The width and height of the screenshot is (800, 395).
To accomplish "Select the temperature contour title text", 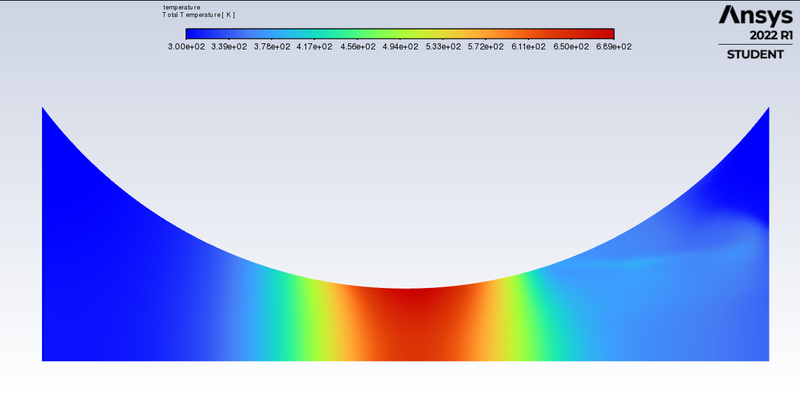I will [182, 8].
